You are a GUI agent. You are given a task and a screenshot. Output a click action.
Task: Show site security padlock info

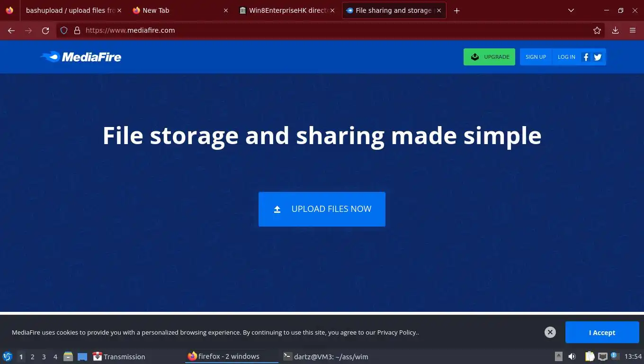[x=77, y=30]
